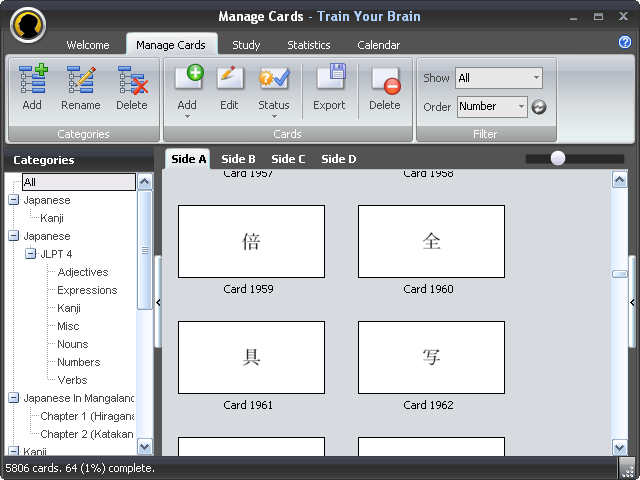640x480 pixels.
Task: Switch to the Study tab
Action: pos(246,45)
